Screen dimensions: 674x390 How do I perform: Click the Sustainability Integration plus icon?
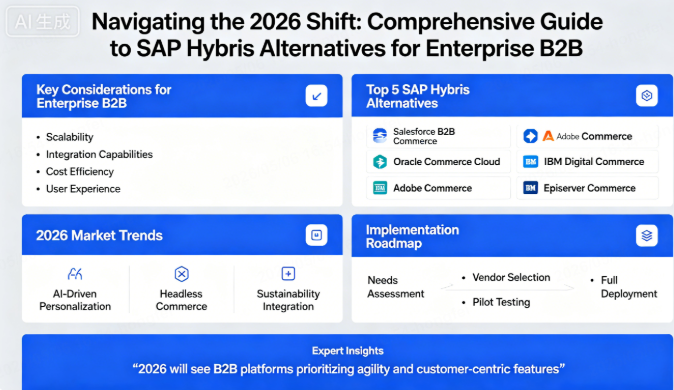click(x=288, y=273)
